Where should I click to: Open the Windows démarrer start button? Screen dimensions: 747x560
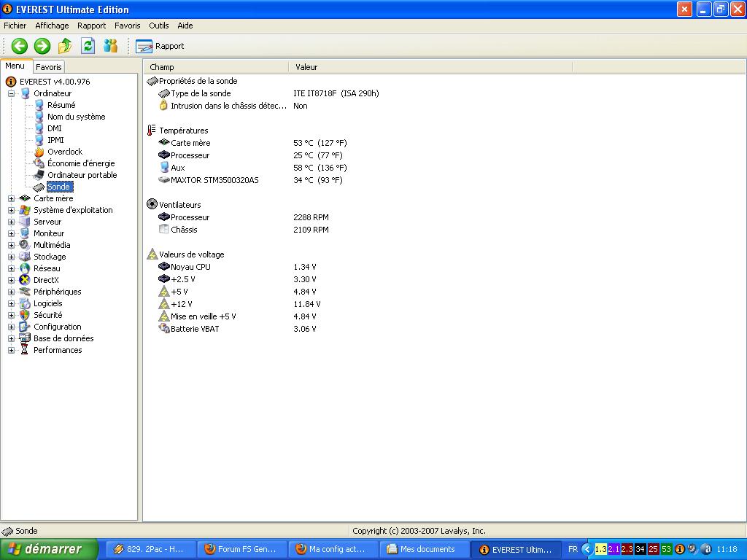pos(49,549)
